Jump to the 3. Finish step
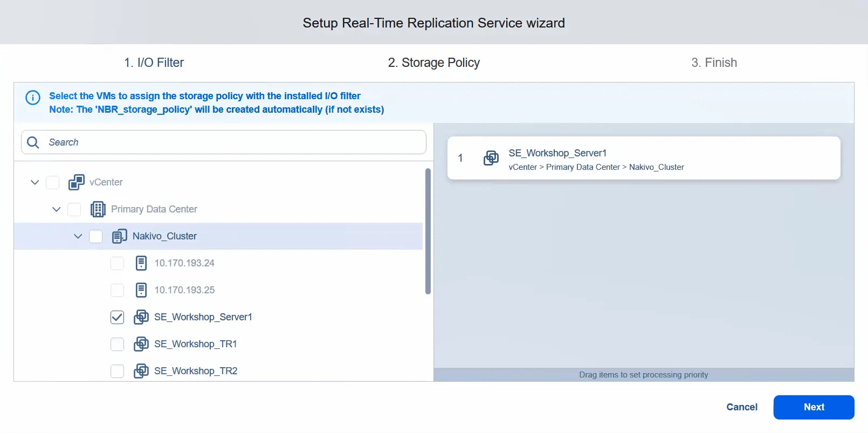 (714, 63)
